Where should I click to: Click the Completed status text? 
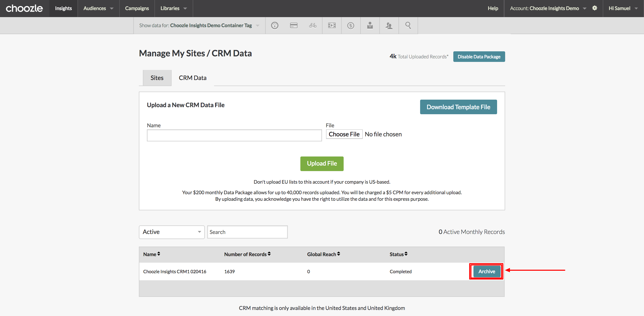point(400,271)
